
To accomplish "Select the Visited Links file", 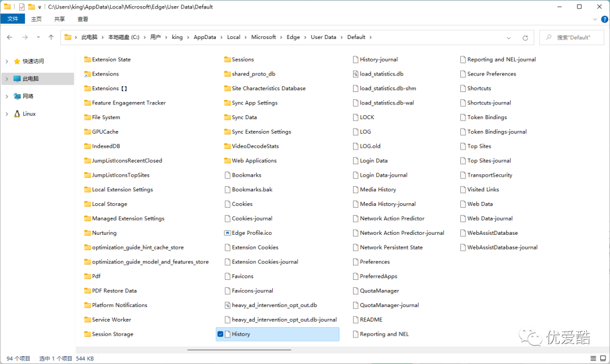I will 480,190.
